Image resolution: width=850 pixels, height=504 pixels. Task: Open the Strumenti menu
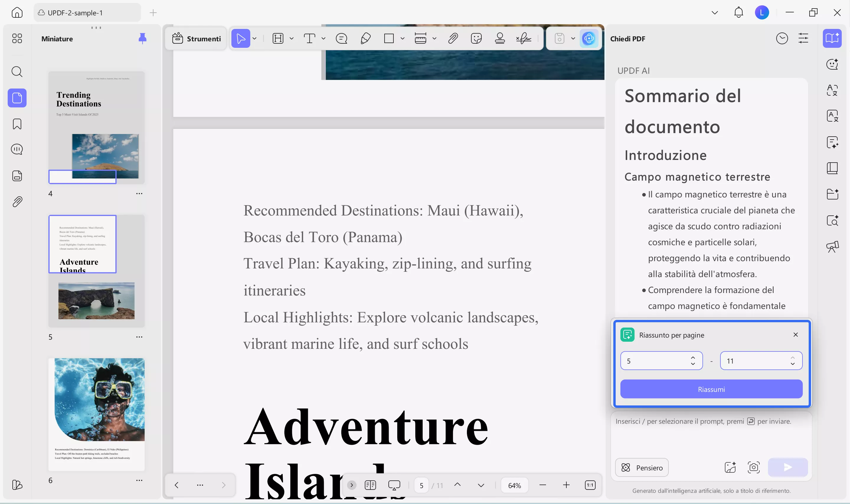196,38
